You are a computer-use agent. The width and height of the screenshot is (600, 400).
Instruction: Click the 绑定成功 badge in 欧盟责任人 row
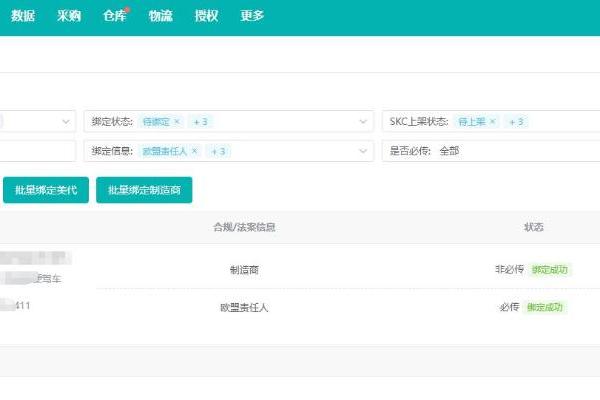[545, 307]
